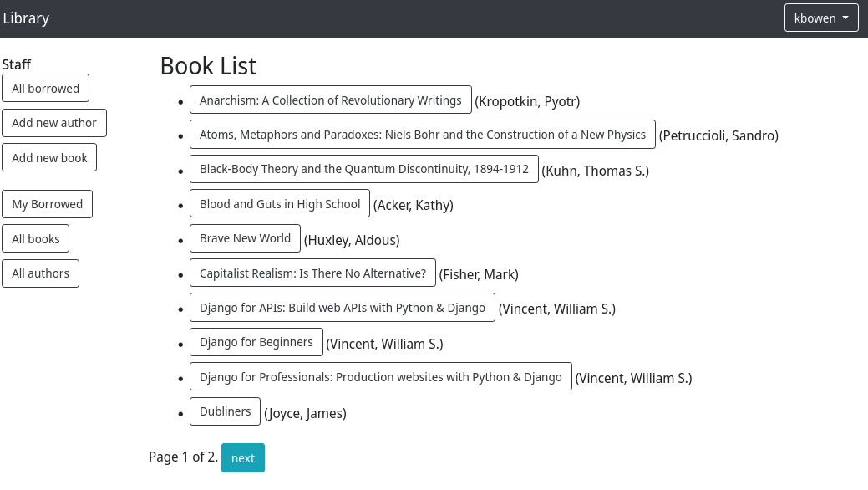The height and width of the screenshot is (490, 868).
Task: Show the All authors page
Action: (x=40, y=273)
